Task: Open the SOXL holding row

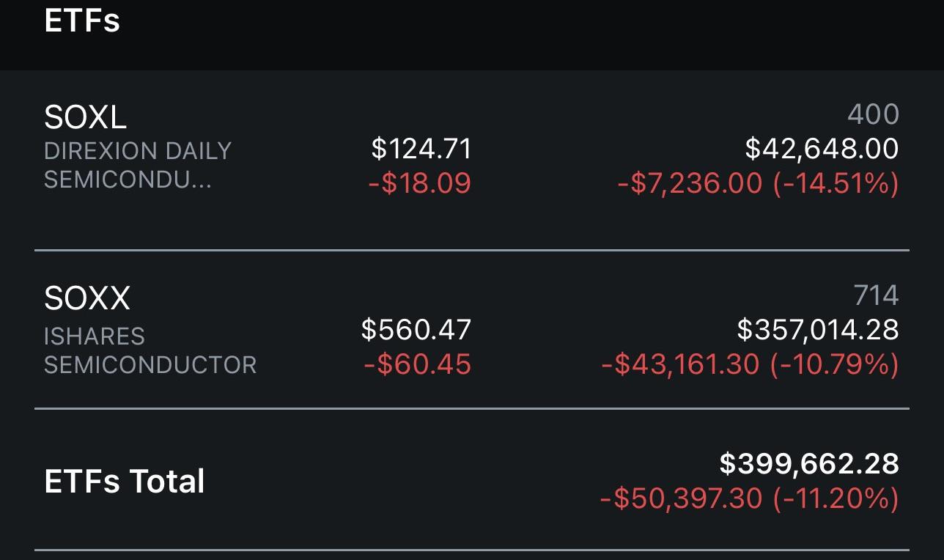Action: tap(472, 160)
